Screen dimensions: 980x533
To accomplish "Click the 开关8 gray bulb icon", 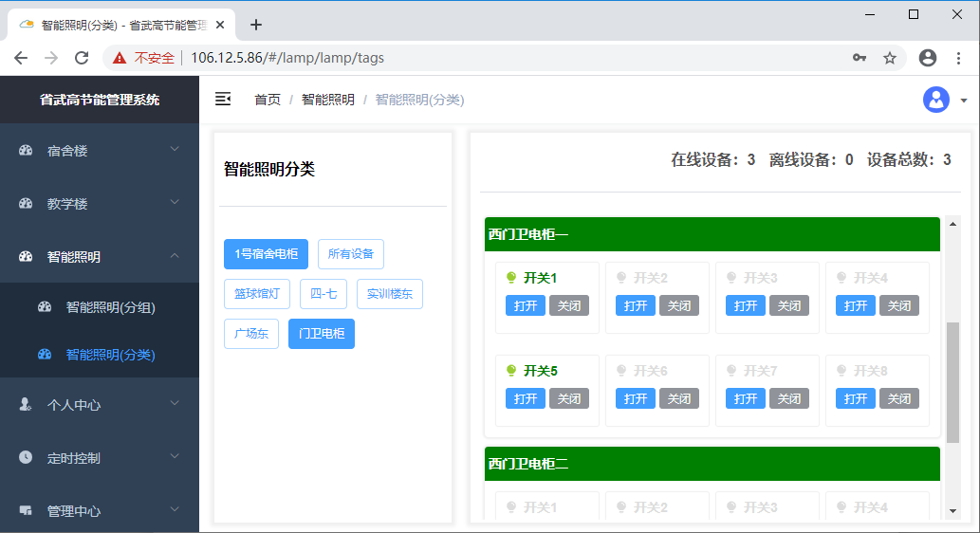I will coord(841,371).
